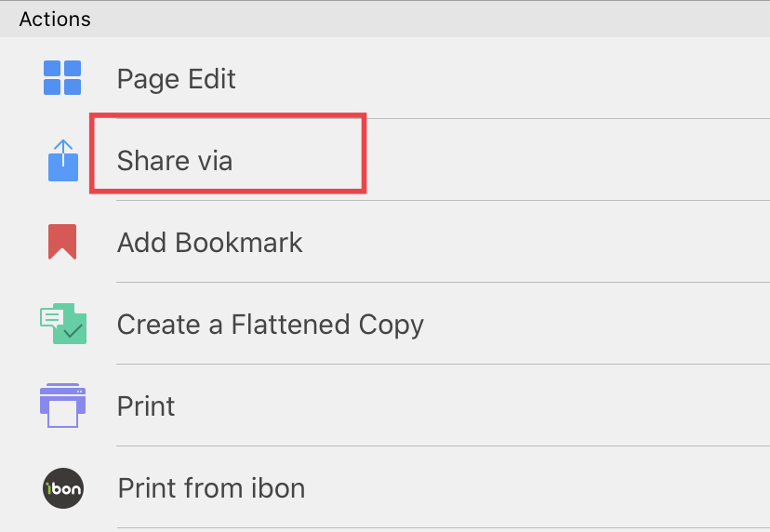Click the red highlight box around Share via
Image resolution: width=770 pixels, height=532 pixels.
coord(228,153)
